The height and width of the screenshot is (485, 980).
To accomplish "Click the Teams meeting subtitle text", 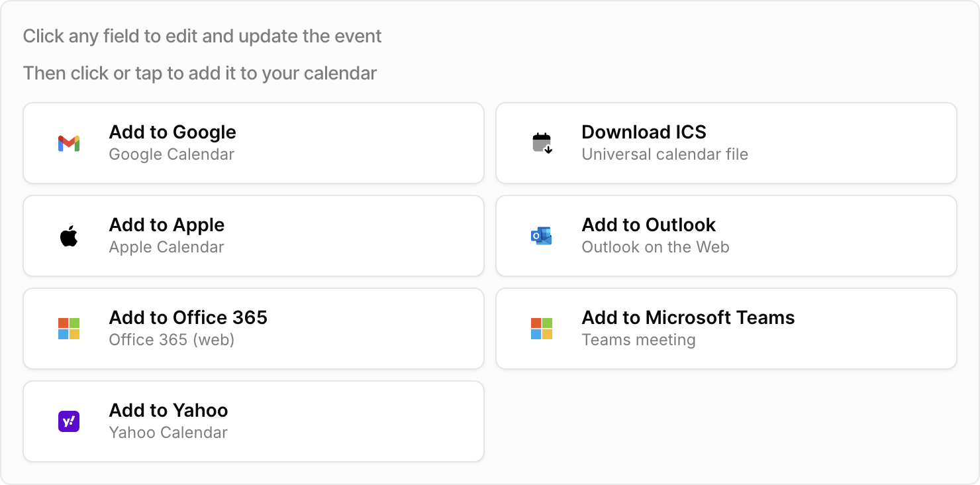I will point(638,339).
